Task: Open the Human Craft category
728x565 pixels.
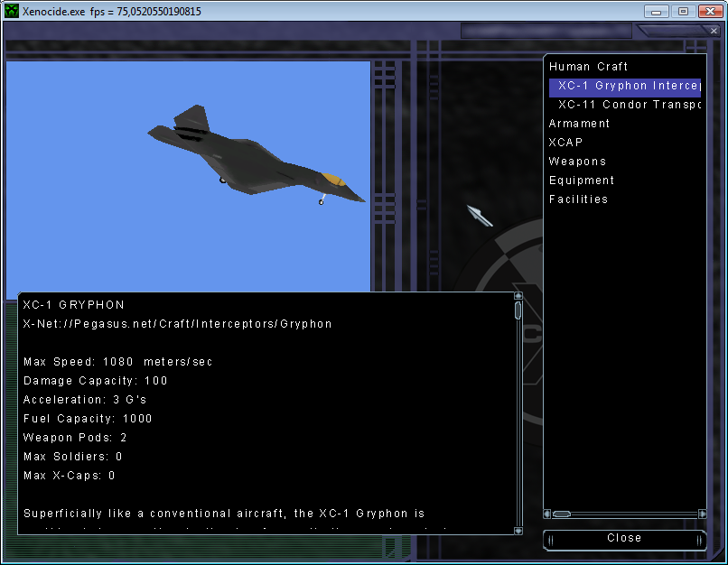Action: pyautogui.click(x=588, y=67)
